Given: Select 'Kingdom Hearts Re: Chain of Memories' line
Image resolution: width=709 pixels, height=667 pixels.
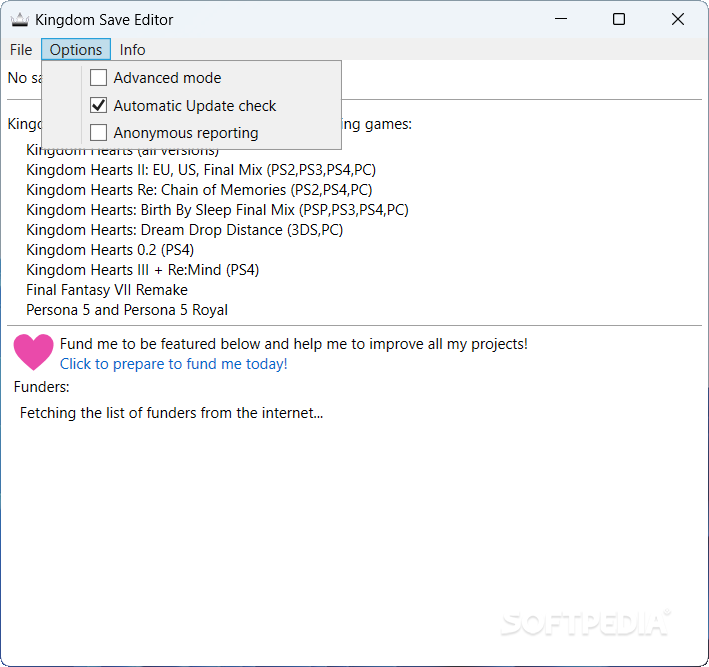Looking at the screenshot, I should tap(199, 190).
